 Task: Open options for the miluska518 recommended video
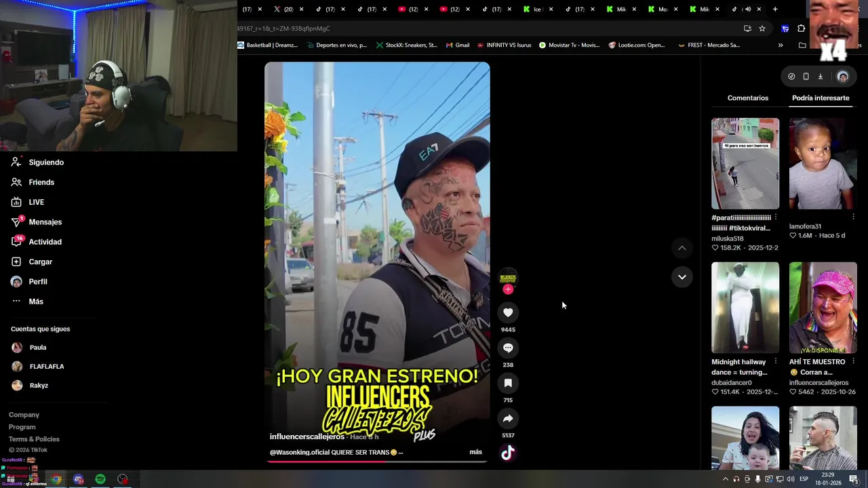click(x=775, y=218)
